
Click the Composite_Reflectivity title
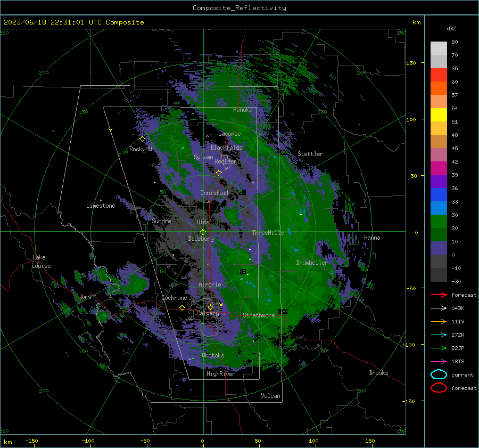240,8
